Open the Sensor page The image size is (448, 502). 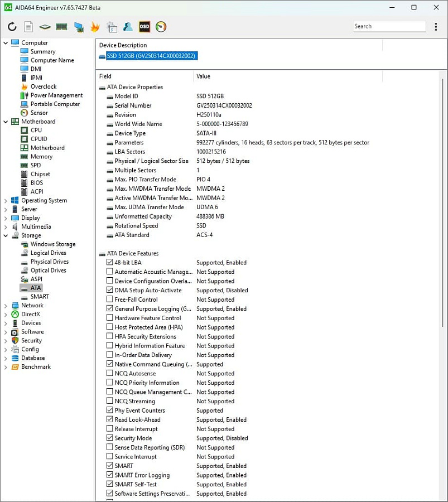click(39, 113)
